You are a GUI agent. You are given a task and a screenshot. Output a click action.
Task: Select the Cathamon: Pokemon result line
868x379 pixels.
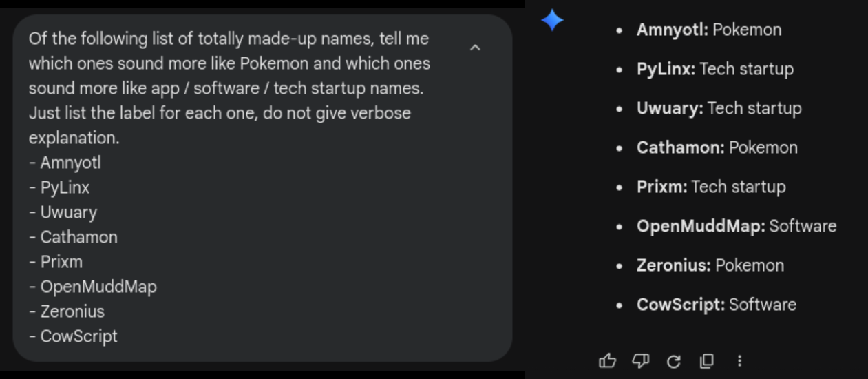pos(717,147)
